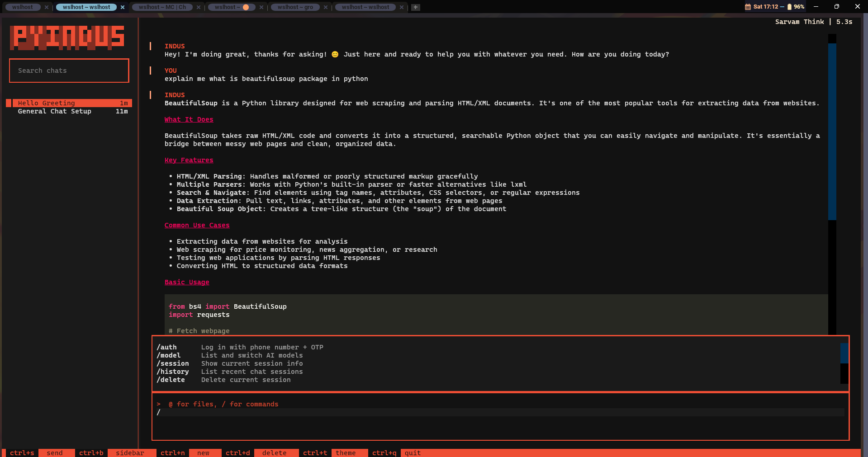Viewport: 868px width, 457px height.
Task: Open the Hello Greeting chat
Action: click(x=69, y=103)
